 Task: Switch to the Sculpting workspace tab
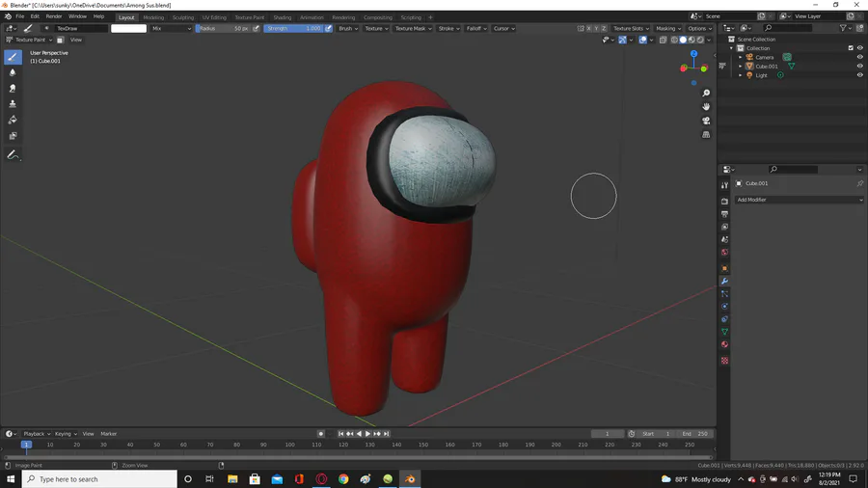click(182, 17)
